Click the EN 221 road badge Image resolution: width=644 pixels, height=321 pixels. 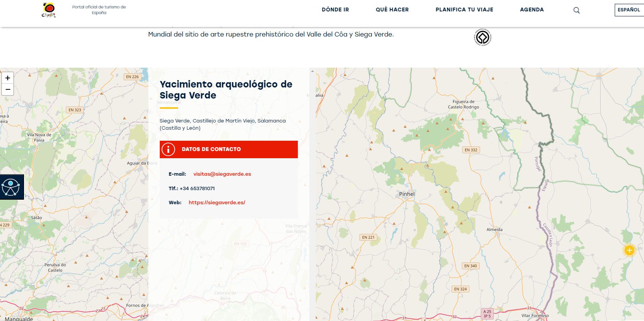click(x=368, y=237)
